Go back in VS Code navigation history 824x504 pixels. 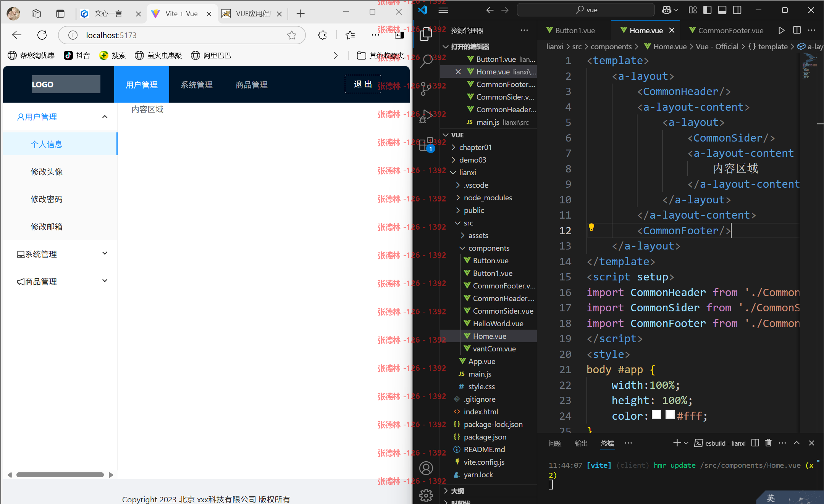490,10
